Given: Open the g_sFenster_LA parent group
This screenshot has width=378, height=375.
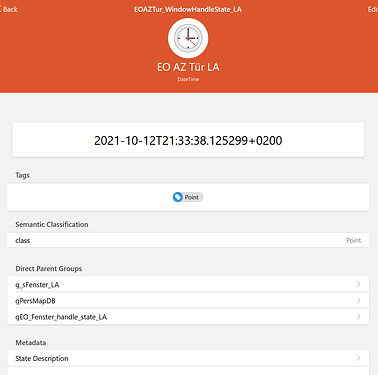Looking at the screenshot, I should click(188, 285).
